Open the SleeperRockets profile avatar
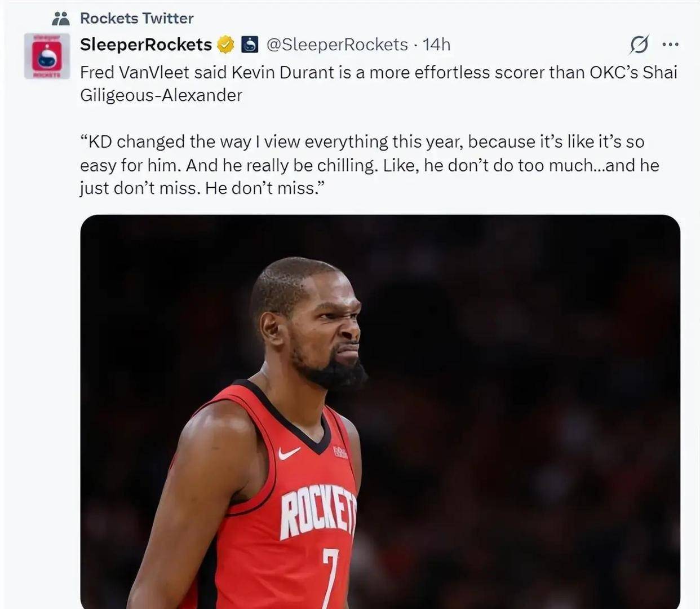This screenshot has width=700, height=609. pos(47,56)
